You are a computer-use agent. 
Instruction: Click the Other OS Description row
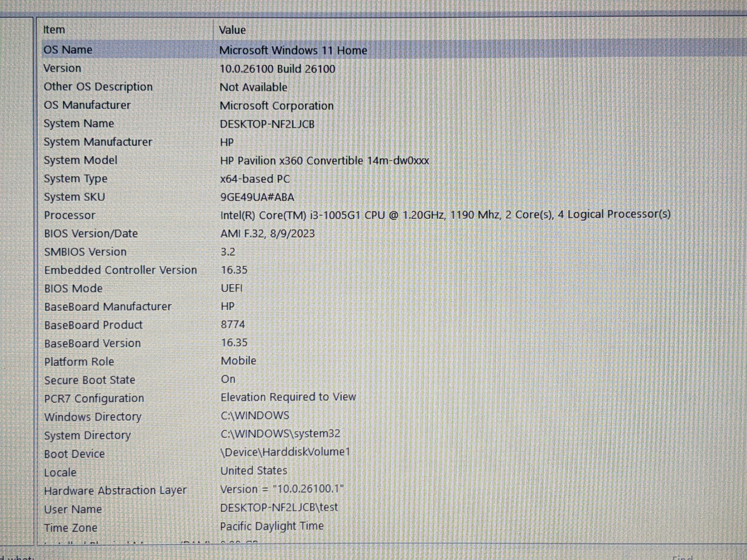coord(98,87)
